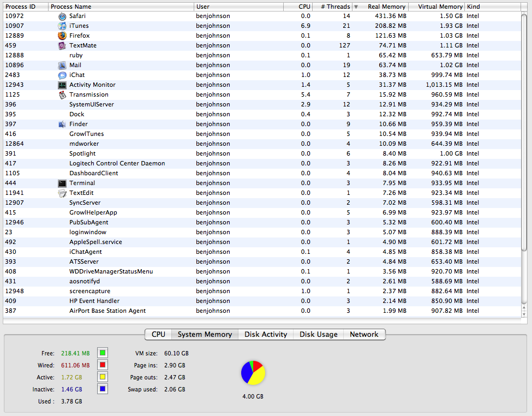
Task: Select the WDDriveManagerStatusMenu process row
Action: pyautogui.click(x=262, y=272)
